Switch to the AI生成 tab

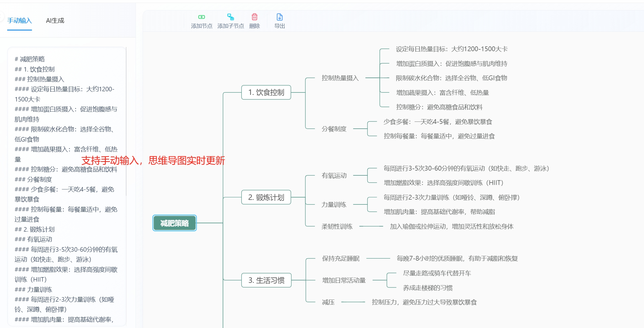pyautogui.click(x=55, y=21)
